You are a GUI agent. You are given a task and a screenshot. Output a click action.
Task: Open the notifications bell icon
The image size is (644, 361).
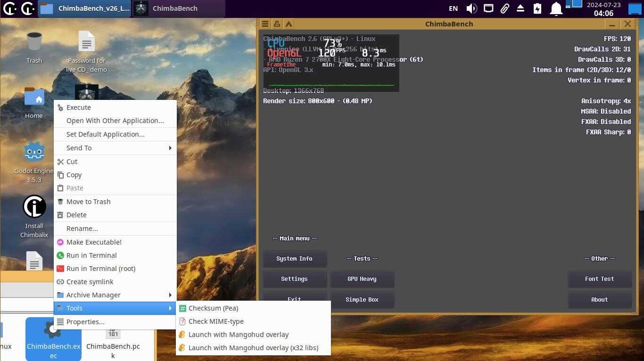pyautogui.click(x=556, y=8)
